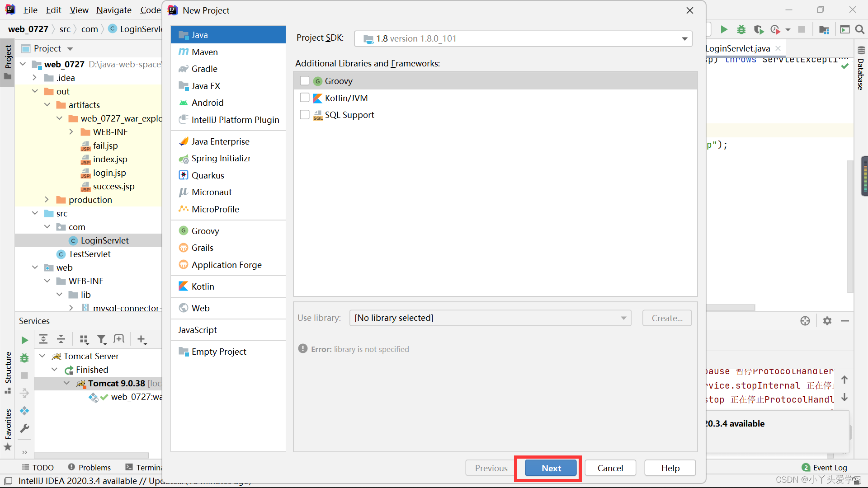Screen dimensions: 868x488
Task: Open Database tool window icon
Action: [861, 69]
